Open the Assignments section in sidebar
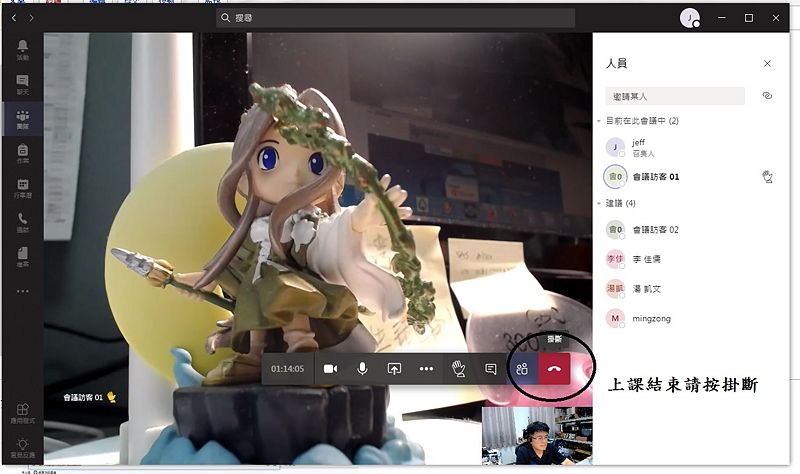 pos(22,153)
